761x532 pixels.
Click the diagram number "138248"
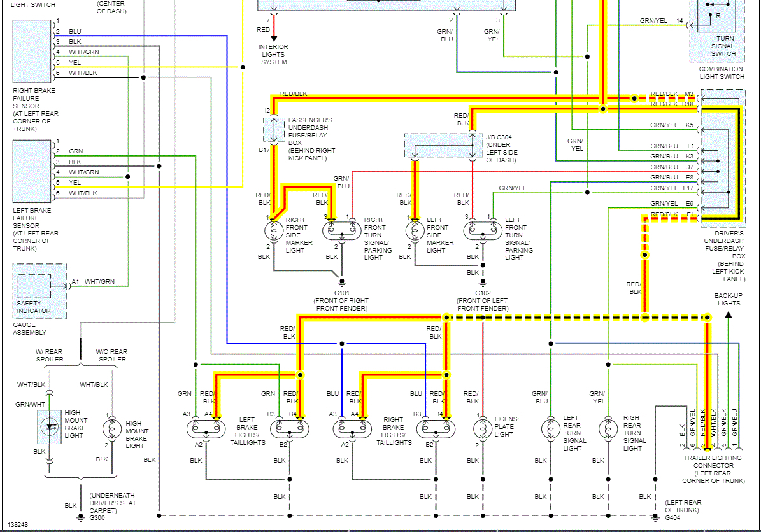[x=18, y=525]
